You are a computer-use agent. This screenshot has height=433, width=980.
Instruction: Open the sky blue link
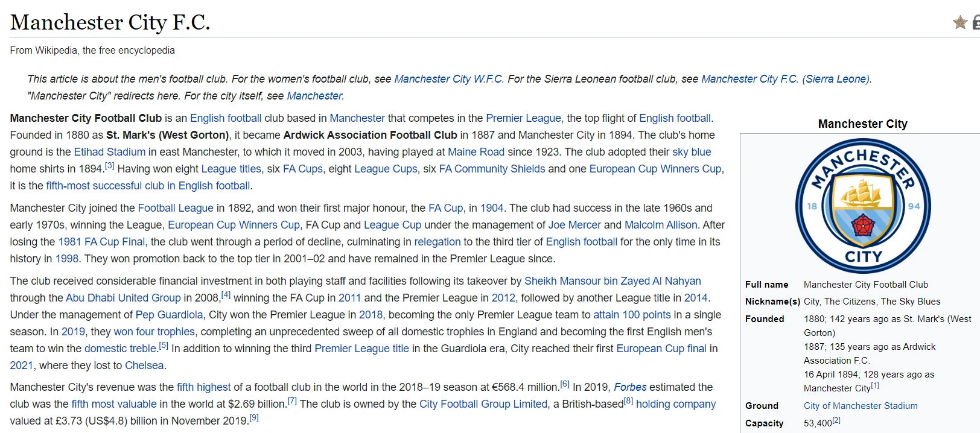pyautogui.click(x=692, y=152)
